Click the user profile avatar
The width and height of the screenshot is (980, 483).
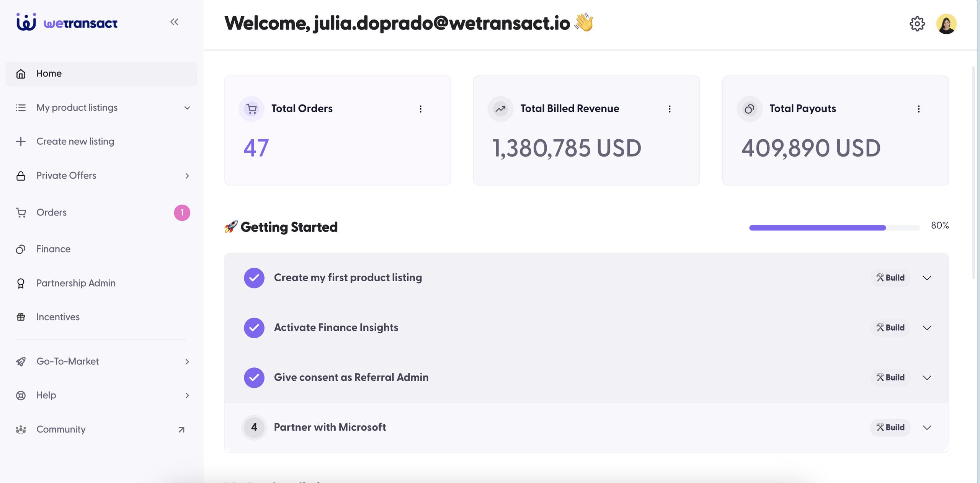946,24
